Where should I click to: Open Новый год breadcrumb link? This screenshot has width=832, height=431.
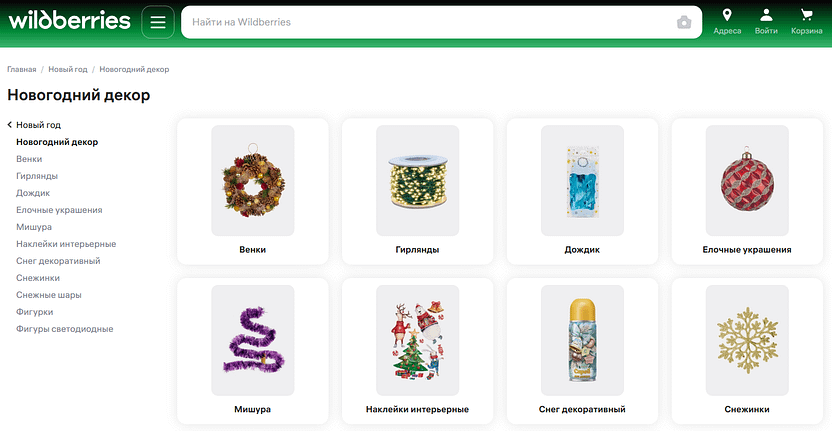pyautogui.click(x=68, y=70)
